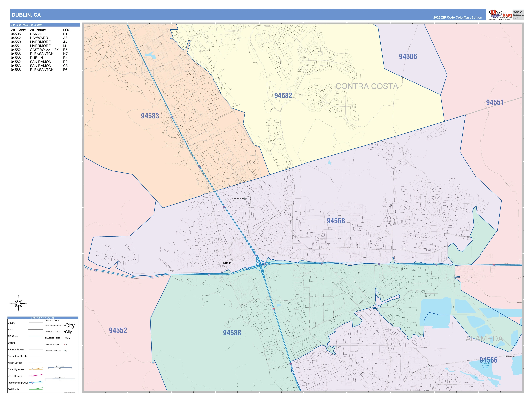Click the large 94506 label on the map
This screenshot has height=401, width=532.
click(408, 57)
